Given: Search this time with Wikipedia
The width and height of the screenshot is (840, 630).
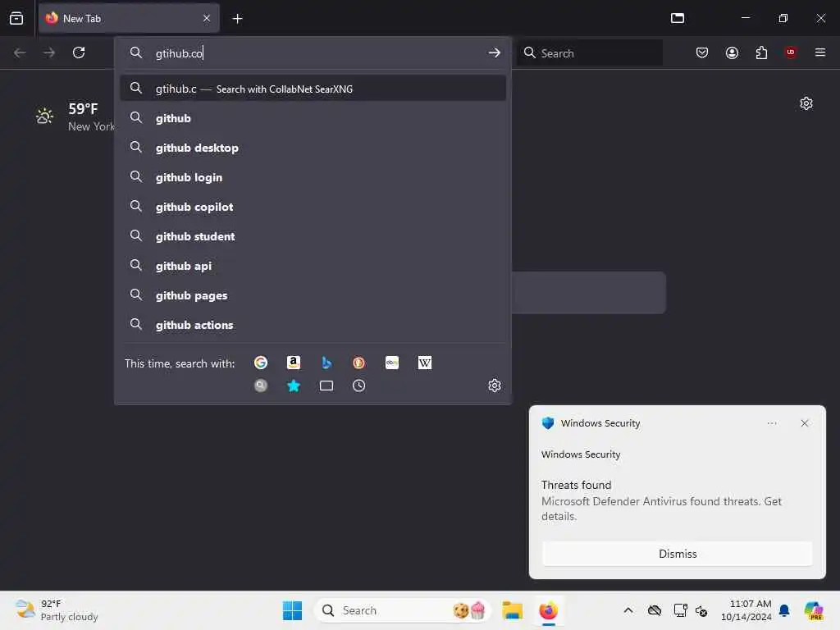Looking at the screenshot, I should [424, 363].
